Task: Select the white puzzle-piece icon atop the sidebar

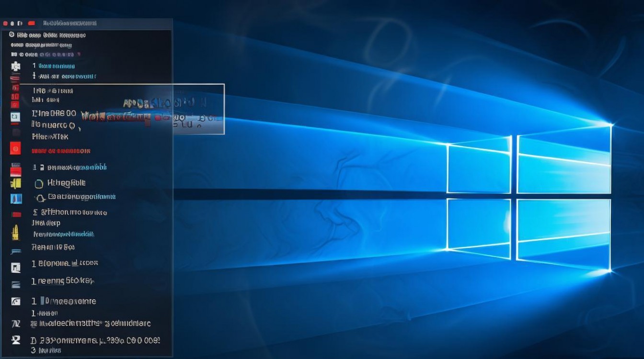Action: (15, 66)
